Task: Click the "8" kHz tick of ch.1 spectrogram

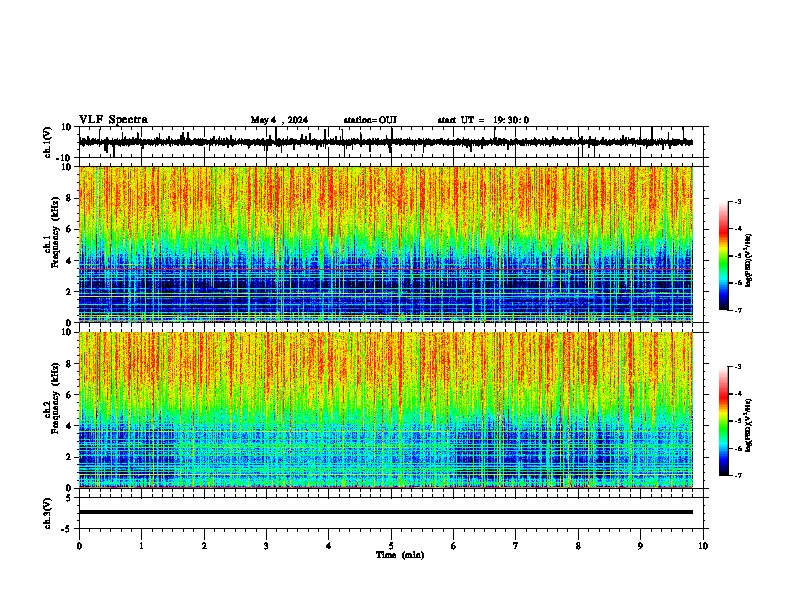Action: click(70, 198)
